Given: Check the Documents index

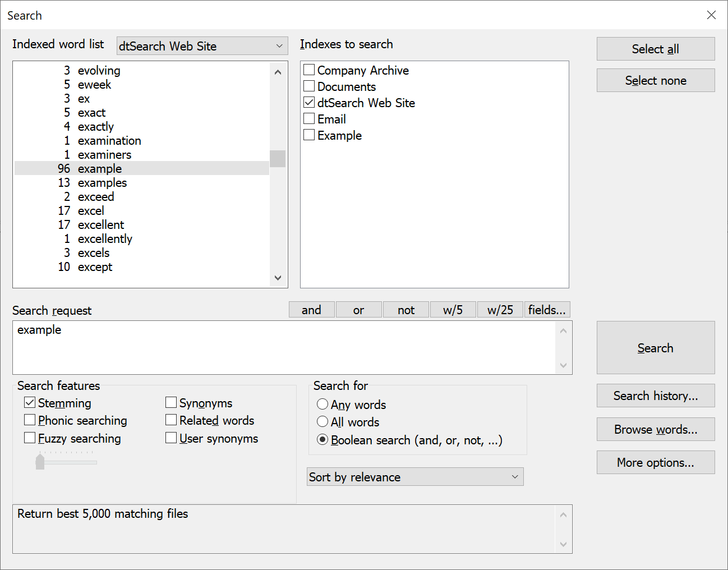Looking at the screenshot, I should [309, 86].
